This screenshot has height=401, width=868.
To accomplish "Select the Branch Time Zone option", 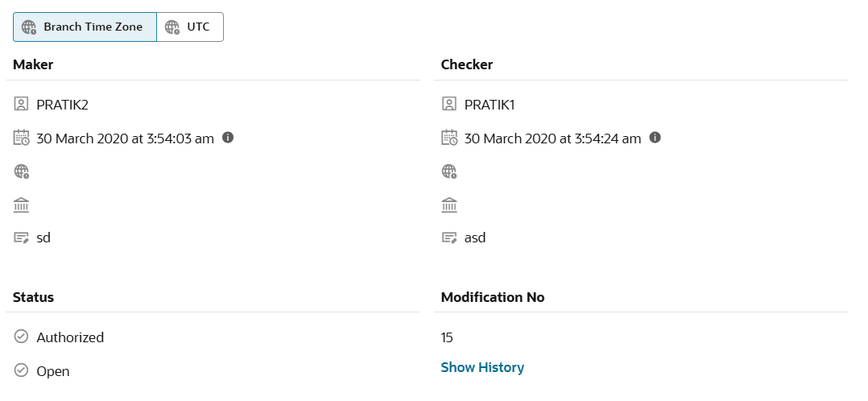I will point(85,27).
